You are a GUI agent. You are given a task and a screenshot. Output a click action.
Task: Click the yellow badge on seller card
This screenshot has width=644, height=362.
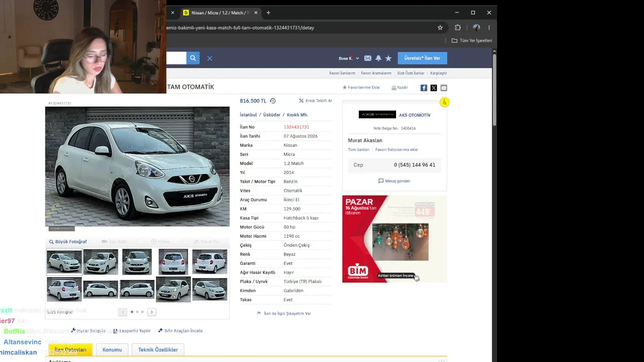coord(444,103)
